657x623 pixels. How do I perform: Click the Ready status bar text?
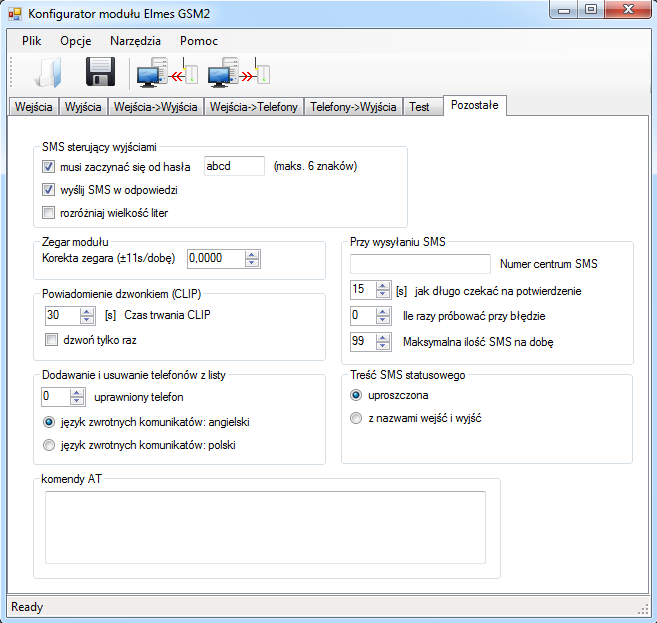point(27,607)
